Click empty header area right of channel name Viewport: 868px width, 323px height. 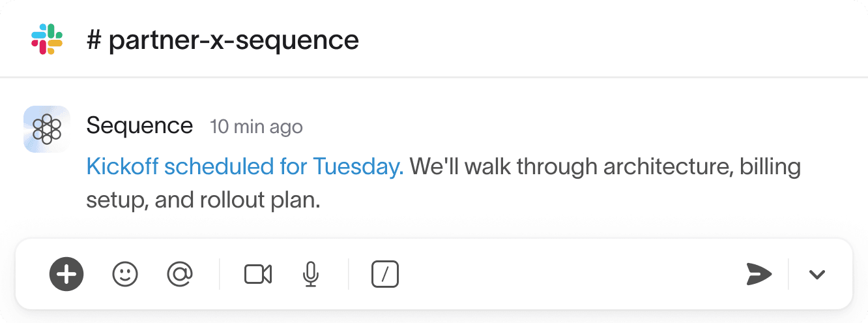[x=586, y=40]
